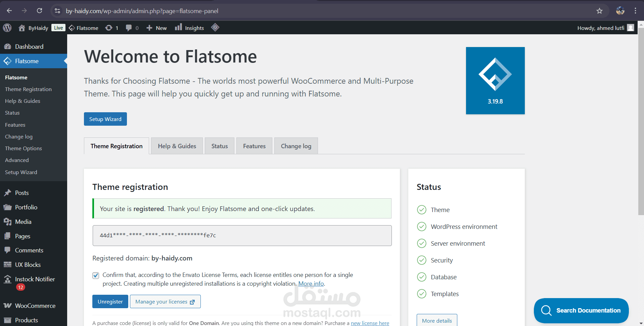Bookmark this page with the star icon
This screenshot has height=326, width=644.
(x=599, y=11)
